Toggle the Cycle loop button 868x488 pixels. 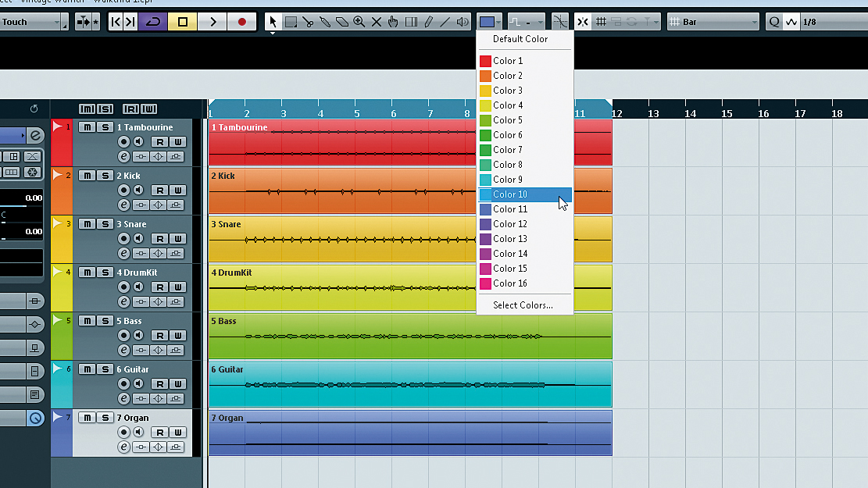coord(153,22)
